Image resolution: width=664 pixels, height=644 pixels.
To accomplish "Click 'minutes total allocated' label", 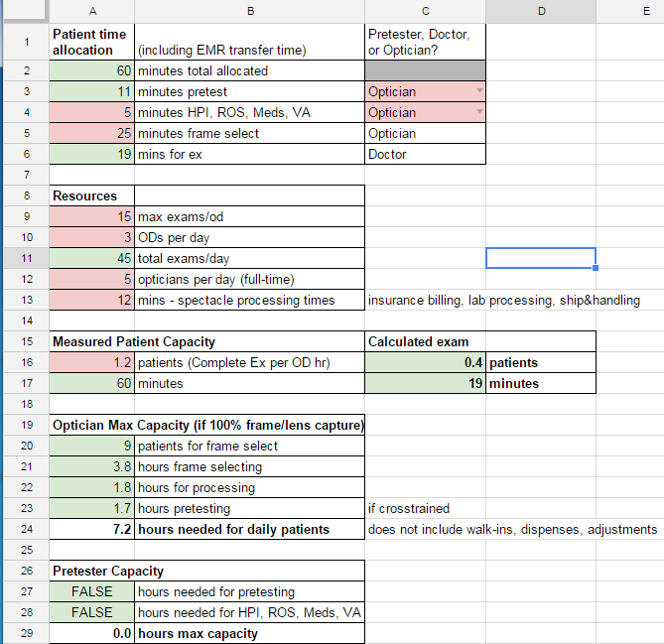I will click(250, 70).
